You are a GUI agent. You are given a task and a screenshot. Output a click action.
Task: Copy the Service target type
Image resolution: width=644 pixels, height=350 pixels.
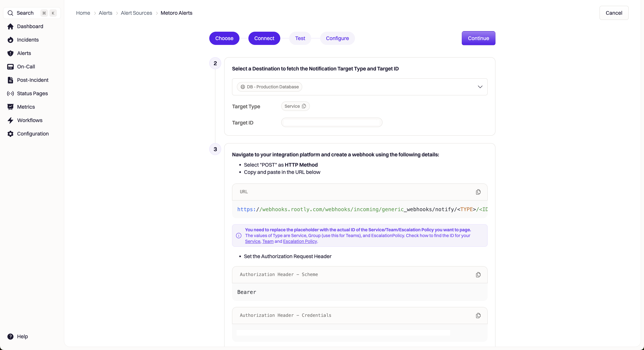tap(304, 106)
